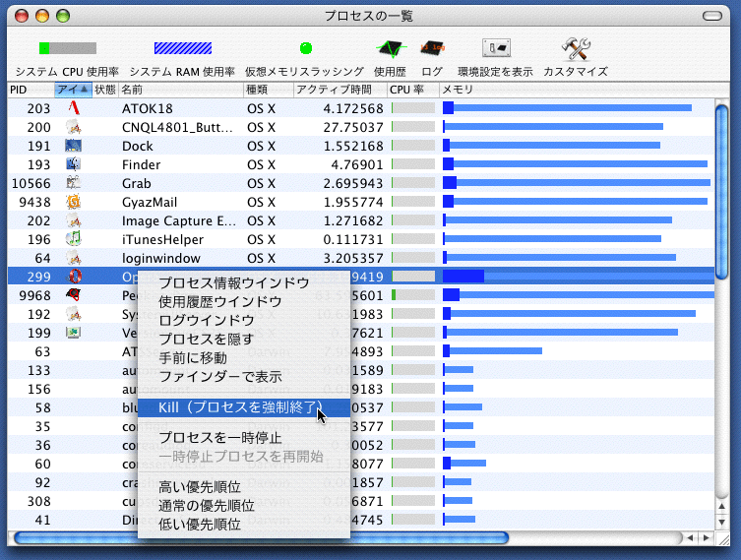Click the icon in PID 192 row

coord(73,314)
